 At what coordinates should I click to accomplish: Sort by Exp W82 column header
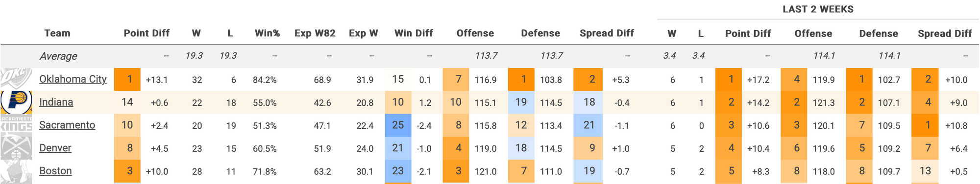(x=315, y=33)
